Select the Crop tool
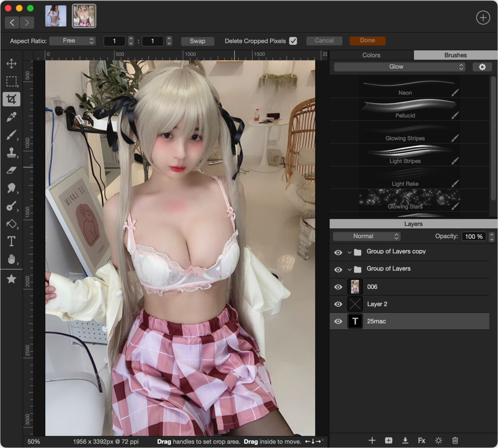 [12, 99]
